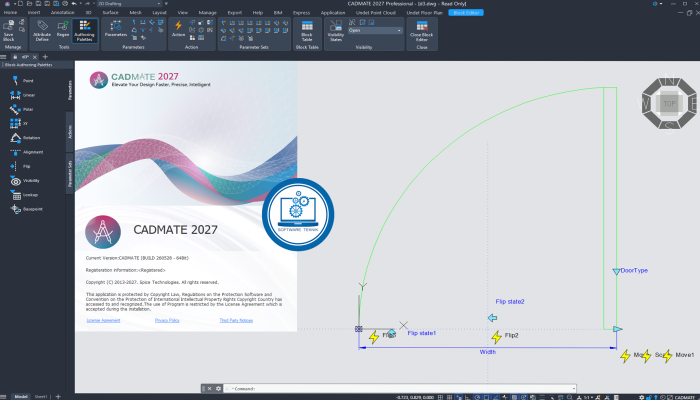Open the Third Party Notices link

[236, 321]
